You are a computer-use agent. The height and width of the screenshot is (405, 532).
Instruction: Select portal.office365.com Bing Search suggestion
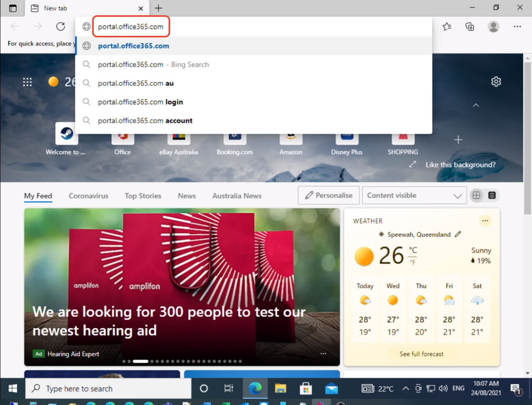tap(254, 65)
